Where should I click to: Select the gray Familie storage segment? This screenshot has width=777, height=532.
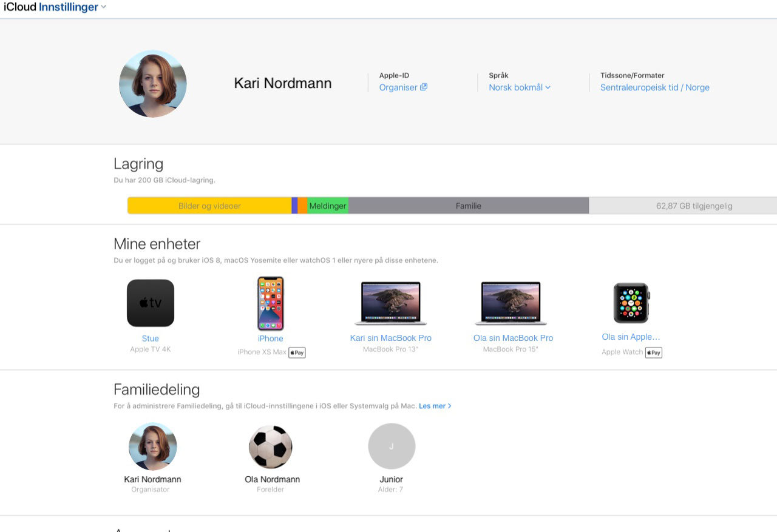469,206
